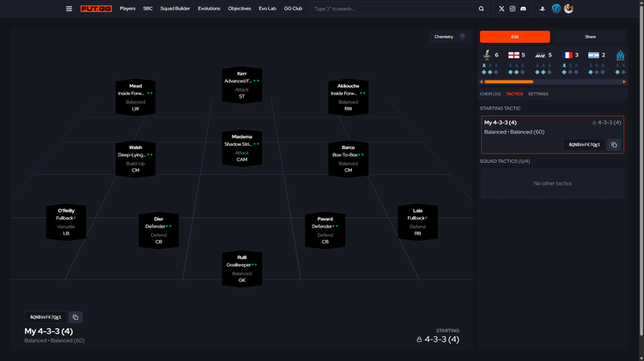Switch to the CHEM (33) tab
The image size is (644, 361).
click(x=490, y=93)
